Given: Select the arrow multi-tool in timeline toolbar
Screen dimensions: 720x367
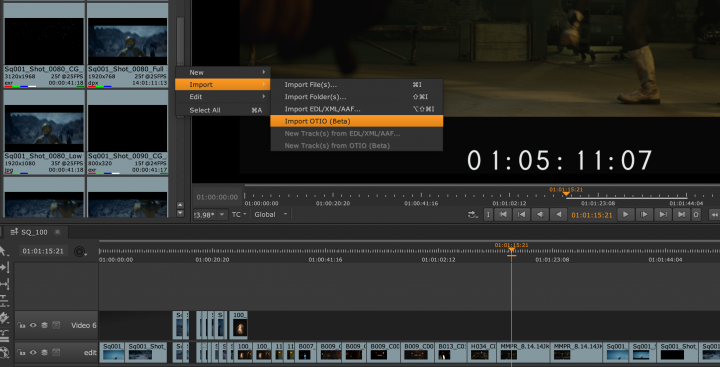Looking at the screenshot, I should point(4,251).
